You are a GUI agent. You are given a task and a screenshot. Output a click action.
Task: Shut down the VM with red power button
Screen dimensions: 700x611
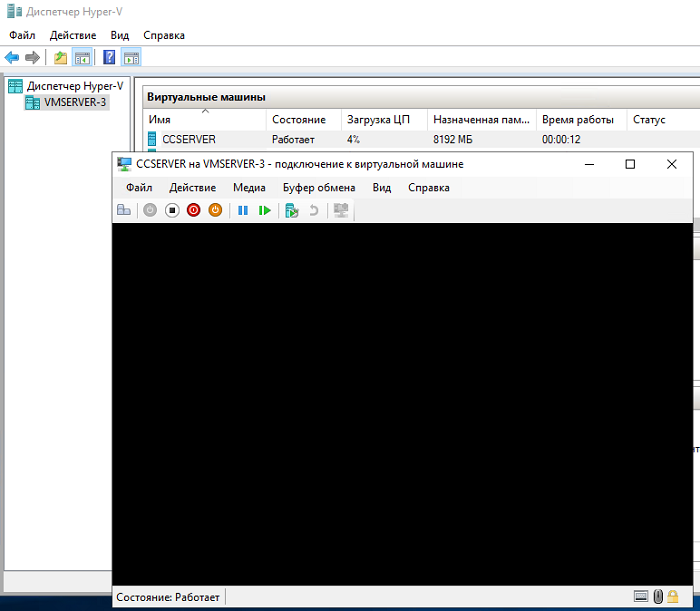(193, 210)
